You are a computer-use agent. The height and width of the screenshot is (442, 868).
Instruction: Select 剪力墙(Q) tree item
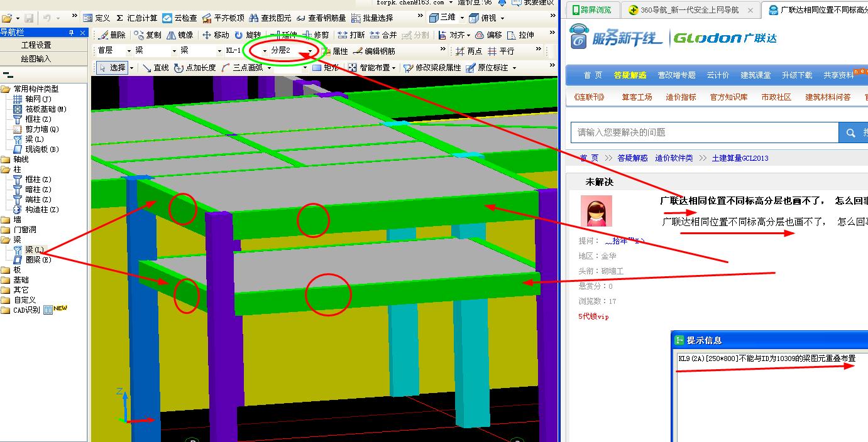pyautogui.click(x=41, y=129)
